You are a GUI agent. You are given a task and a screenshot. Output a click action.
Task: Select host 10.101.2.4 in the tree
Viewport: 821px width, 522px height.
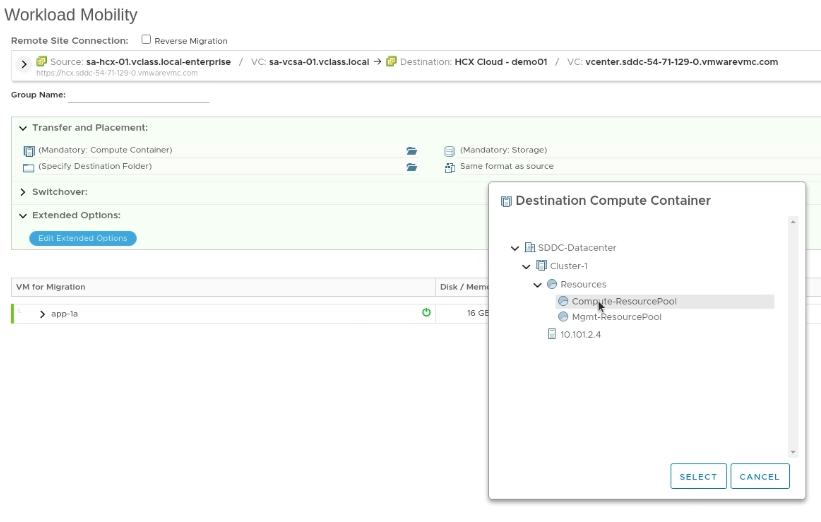pyautogui.click(x=581, y=334)
